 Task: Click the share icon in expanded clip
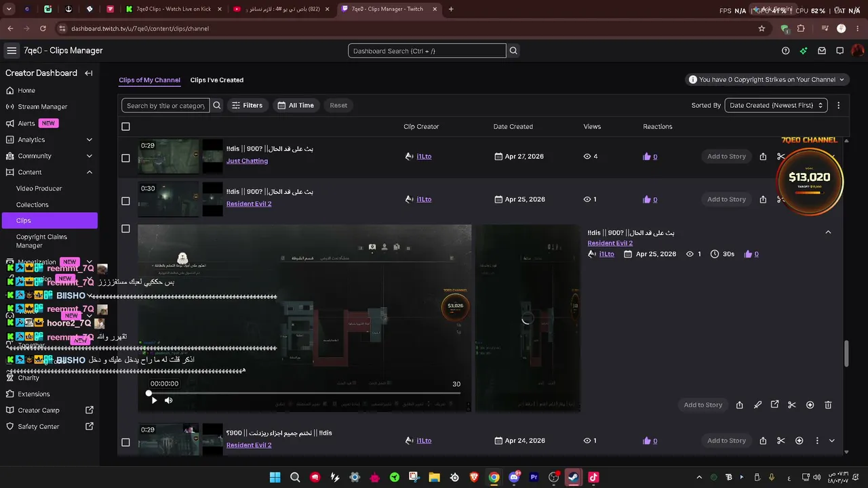click(x=739, y=405)
